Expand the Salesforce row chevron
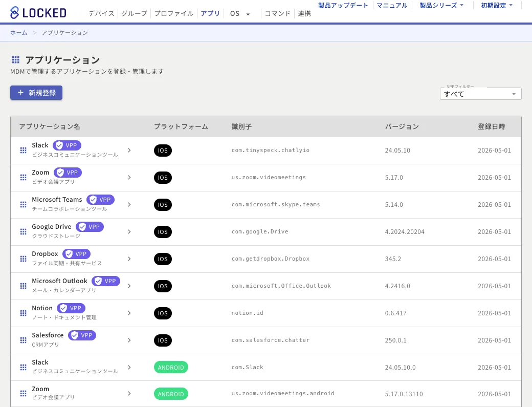 coord(129,340)
